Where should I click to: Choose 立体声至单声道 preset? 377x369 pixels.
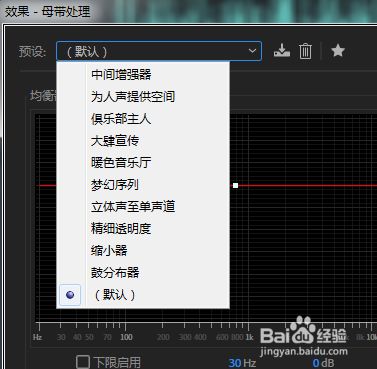(143, 207)
